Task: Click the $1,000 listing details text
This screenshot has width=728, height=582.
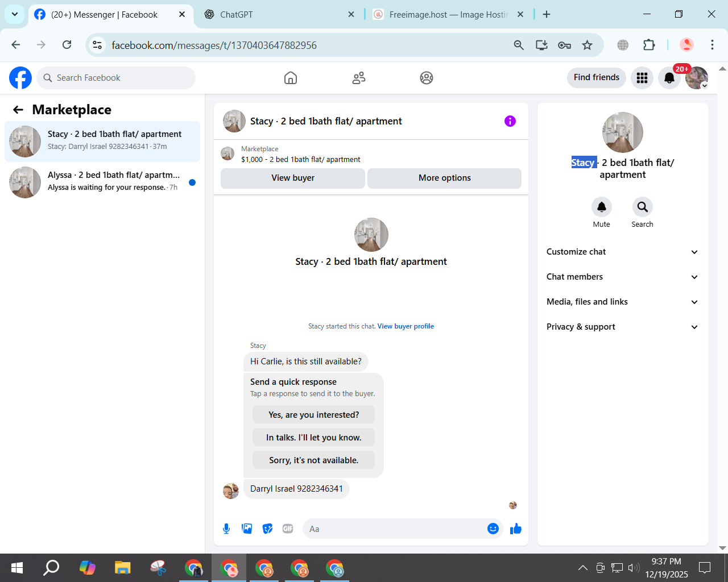Action: coord(300,160)
